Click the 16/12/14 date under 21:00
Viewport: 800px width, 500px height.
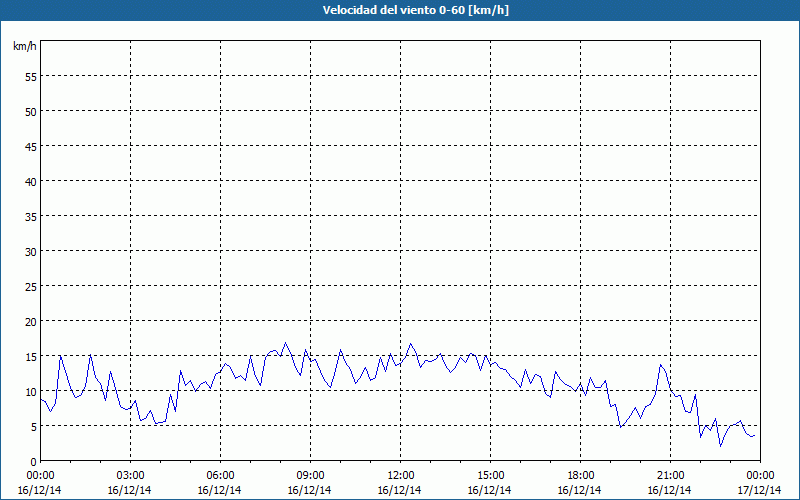[669, 490]
